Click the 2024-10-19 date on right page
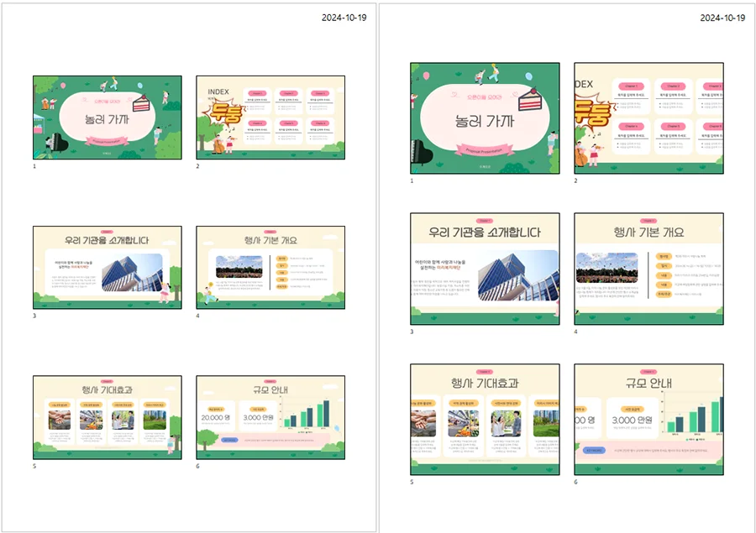The image size is (756, 533). (x=722, y=18)
